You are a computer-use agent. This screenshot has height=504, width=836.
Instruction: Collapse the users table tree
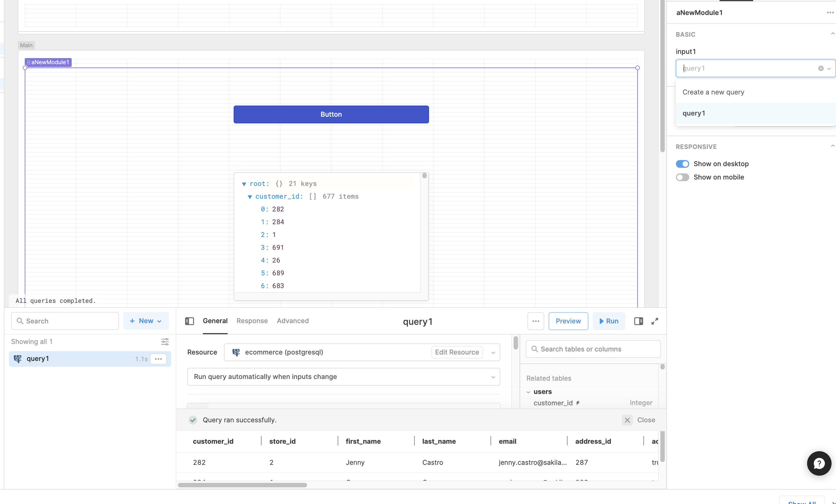coord(528,392)
